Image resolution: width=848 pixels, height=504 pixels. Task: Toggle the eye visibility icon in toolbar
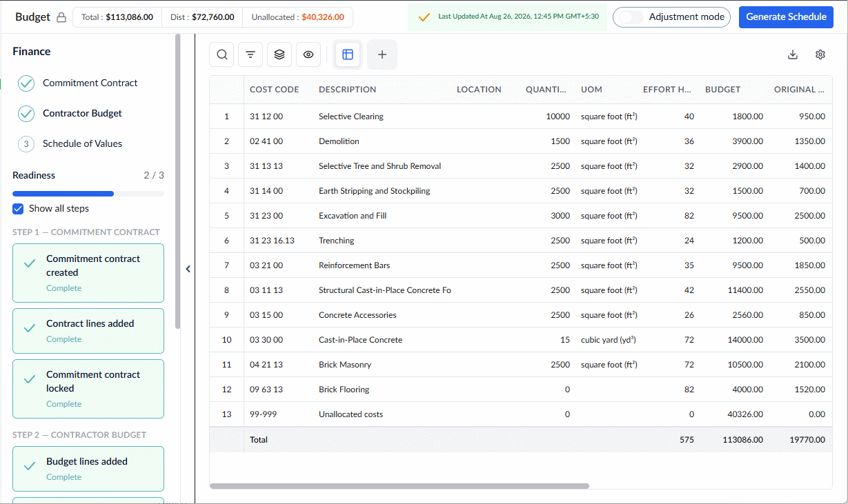click(308, 54)
